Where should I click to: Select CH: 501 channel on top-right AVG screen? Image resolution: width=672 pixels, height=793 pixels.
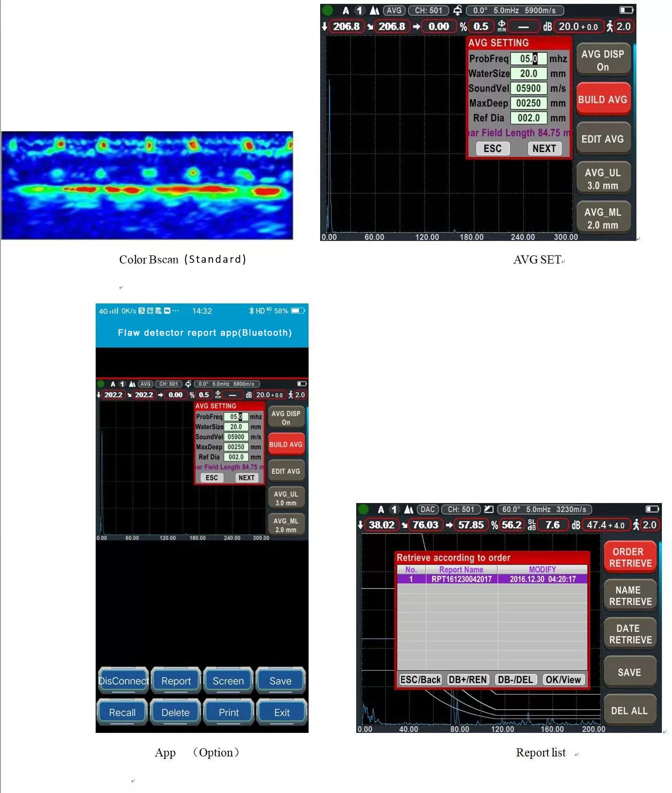(x=429, y=10)
